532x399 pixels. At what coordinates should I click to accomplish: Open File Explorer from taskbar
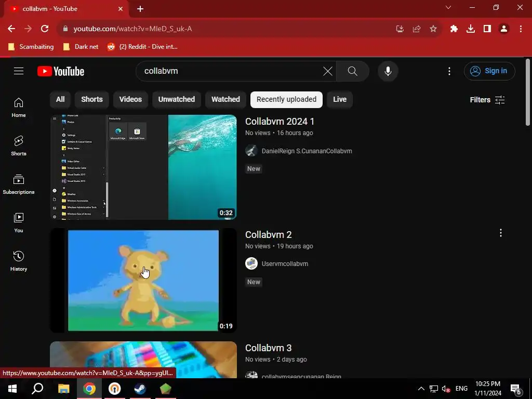pyautogui.click(x=63, y=389)
